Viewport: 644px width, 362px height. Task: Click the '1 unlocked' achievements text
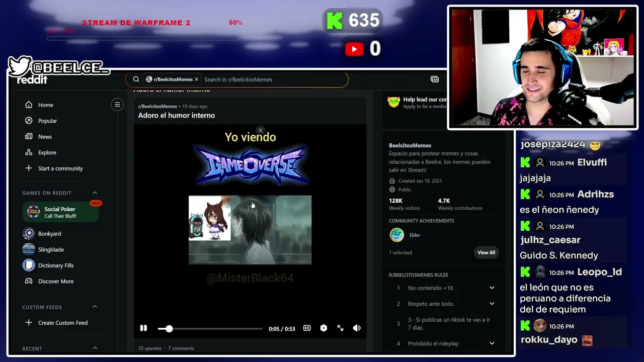[400, 252]
